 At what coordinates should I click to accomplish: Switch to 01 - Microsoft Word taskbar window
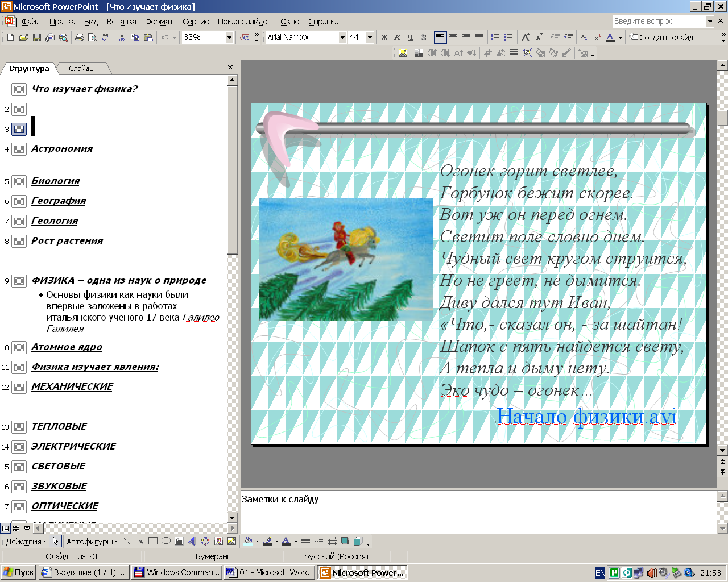(270, 572)
